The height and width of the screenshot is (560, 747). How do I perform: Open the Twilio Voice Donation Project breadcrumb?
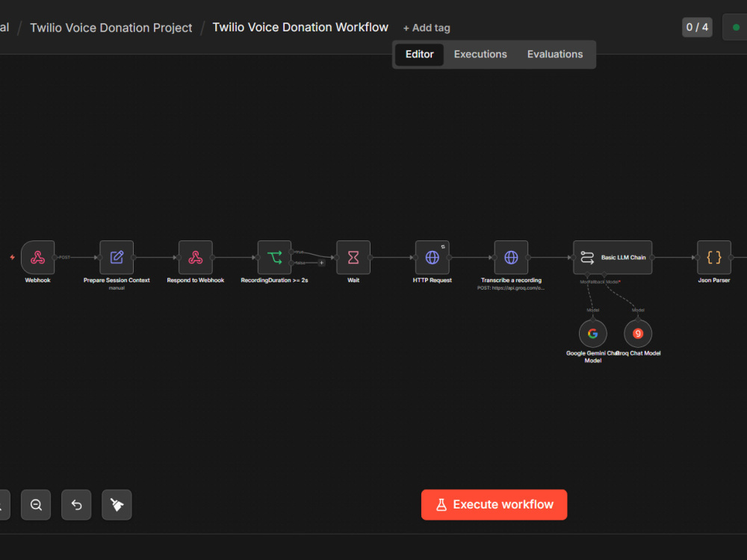coord(111,28)
